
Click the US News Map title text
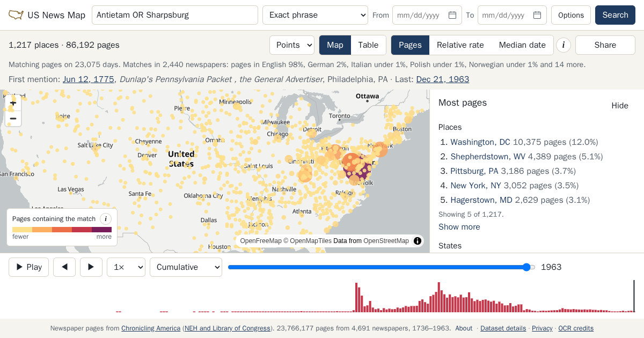point(56,15)
